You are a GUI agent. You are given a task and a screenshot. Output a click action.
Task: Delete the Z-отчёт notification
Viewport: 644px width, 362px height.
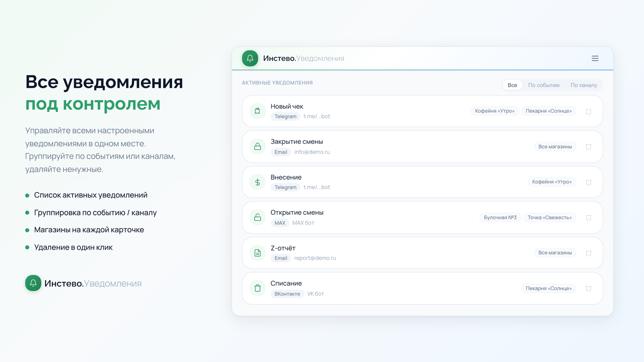[588, 253]
